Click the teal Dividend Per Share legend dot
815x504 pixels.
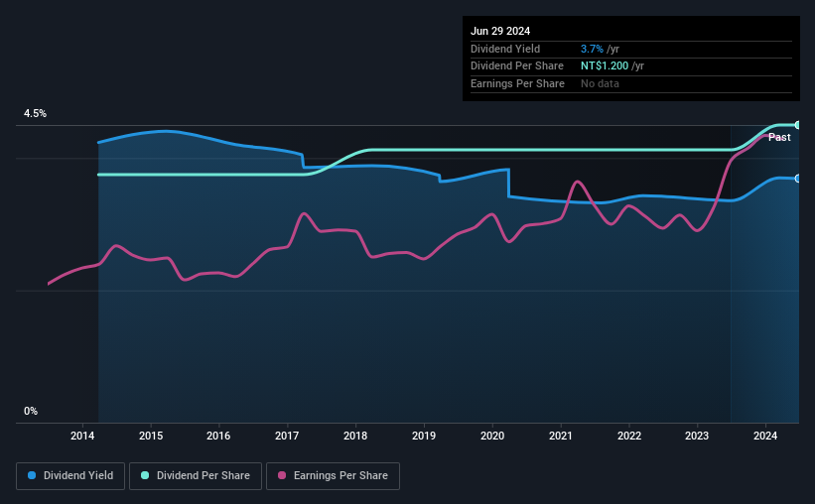point(146,476)
